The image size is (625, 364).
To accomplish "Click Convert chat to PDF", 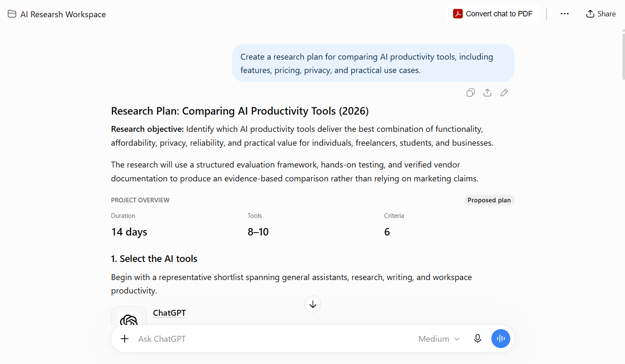I will 493,14.
